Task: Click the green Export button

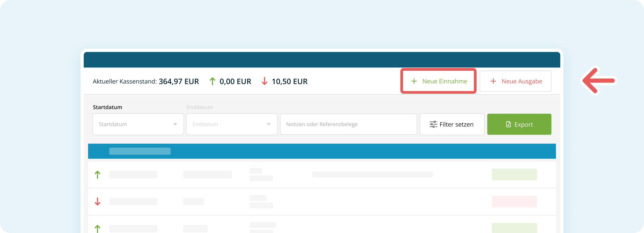Action: tap(519, 124)
